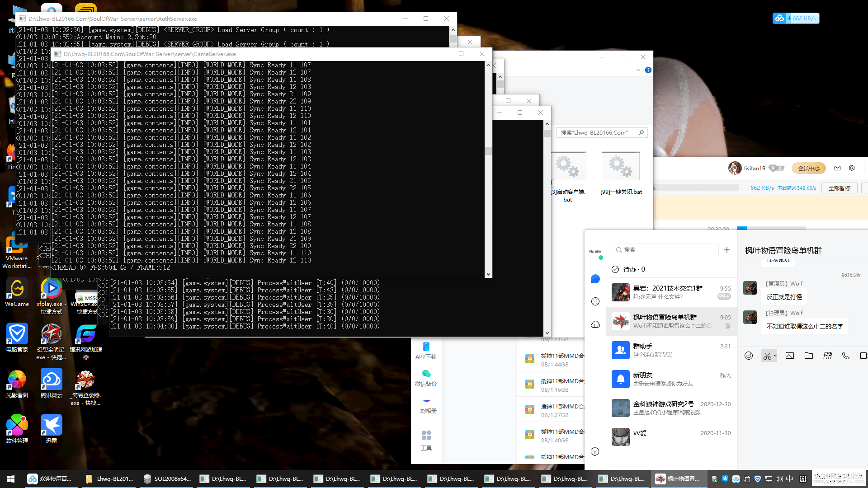Open the emoji picker in TIM chat
The width and height of the screenshot is (868, 488).
pos(749,356)
